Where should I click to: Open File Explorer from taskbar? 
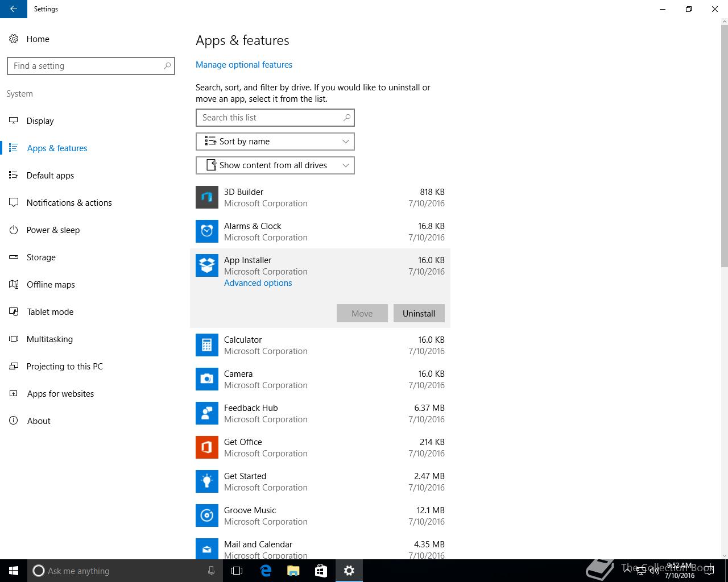pyautogui.click(x=293, y=571)
